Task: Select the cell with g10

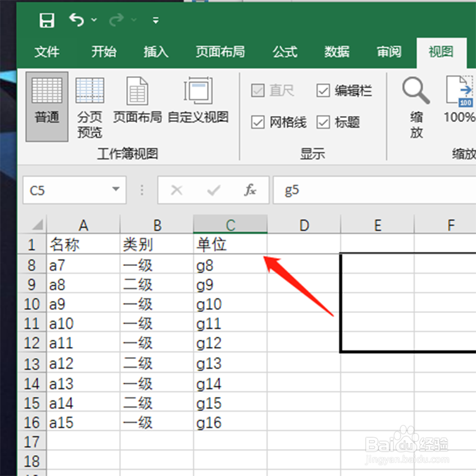Action: (x=230, y=303)
